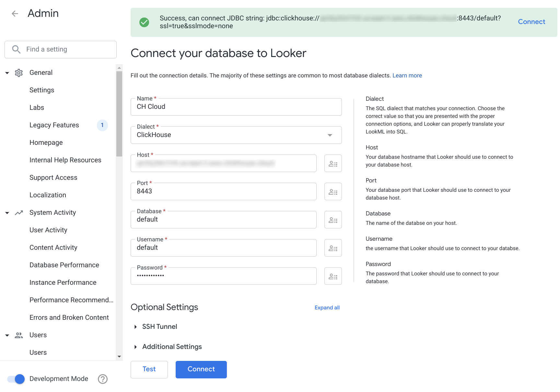Open user attributes for the Database field
This screenshot has height=392, width=560.
(x=333, y=220)
